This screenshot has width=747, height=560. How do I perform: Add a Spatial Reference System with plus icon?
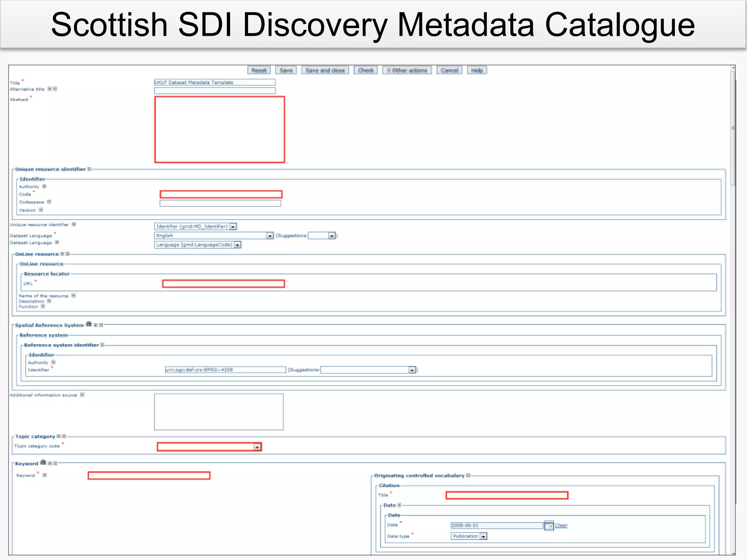(x=96, y=325)
